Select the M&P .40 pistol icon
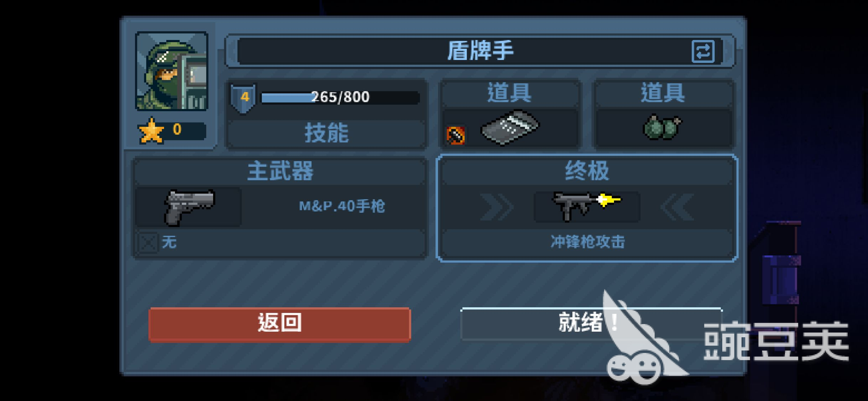 tap(189, 207)
